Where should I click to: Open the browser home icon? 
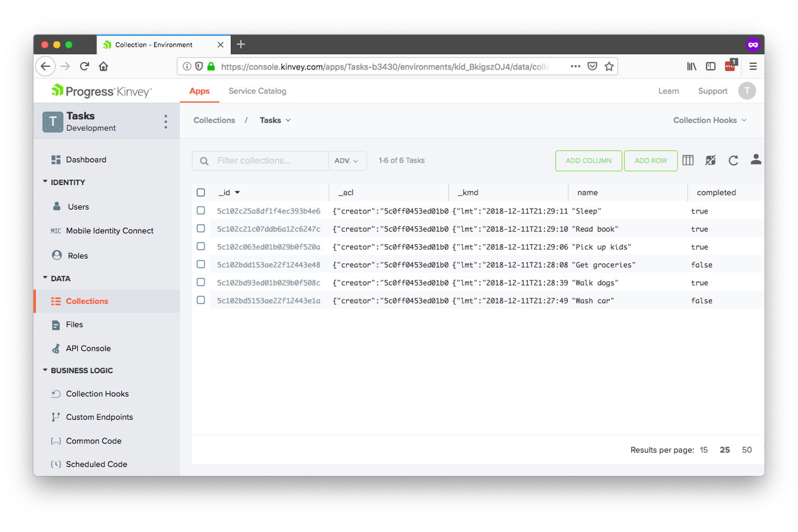point(104,66)
